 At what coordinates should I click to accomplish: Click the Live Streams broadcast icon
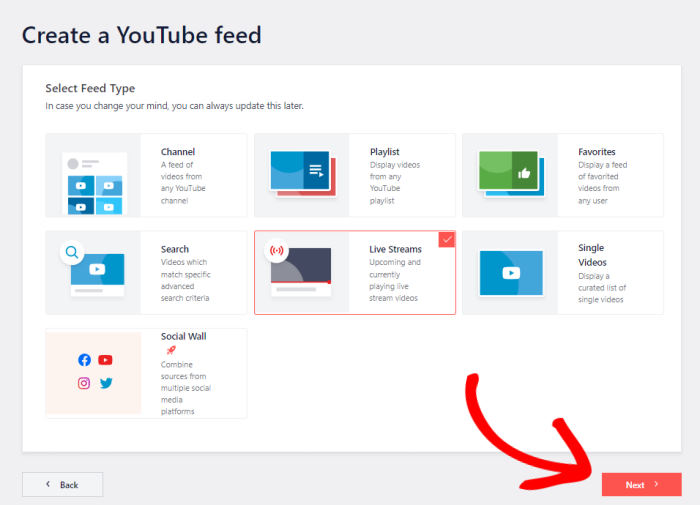pos(277,251)
